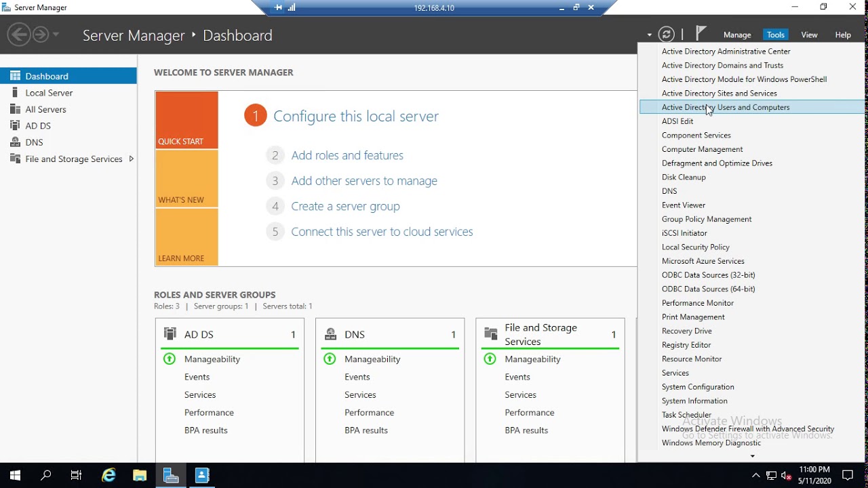Viewport: 868px width, 488px height.
Task: Click the File and Storage Services tile icon
Action: click(x=491, y=333)
